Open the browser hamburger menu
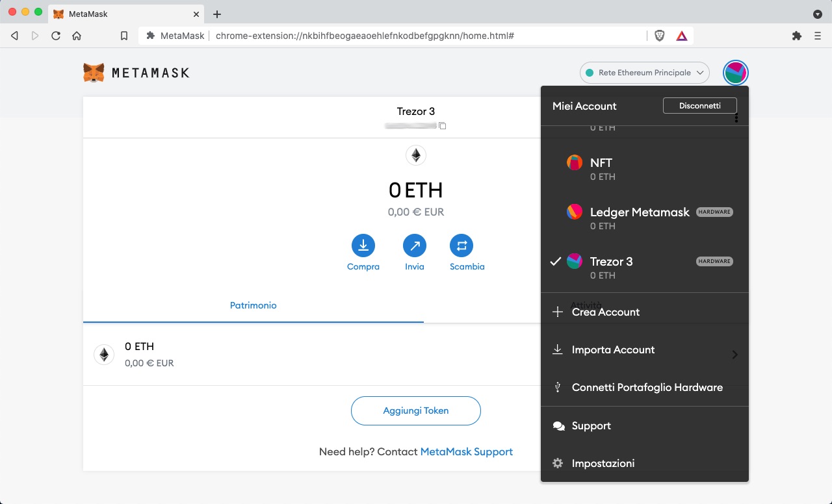 [818, 36]
